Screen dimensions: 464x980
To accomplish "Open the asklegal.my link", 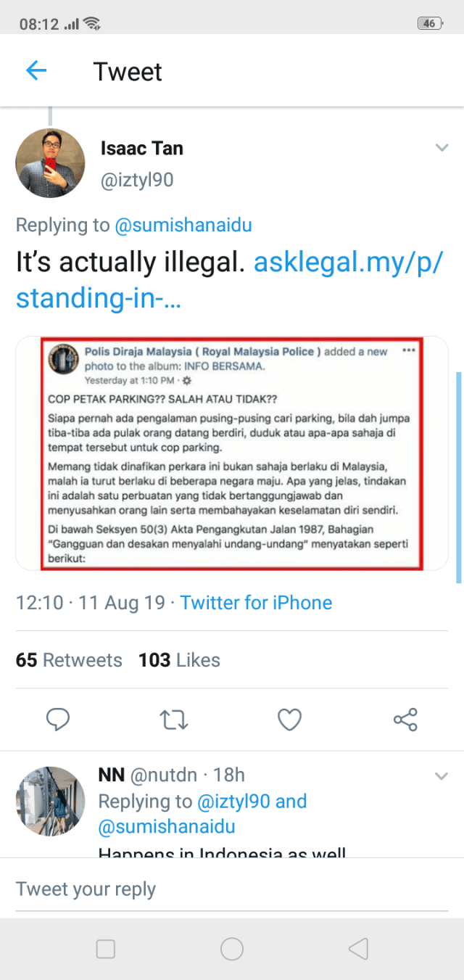I will pyautogui.click(x=347, y=263).
